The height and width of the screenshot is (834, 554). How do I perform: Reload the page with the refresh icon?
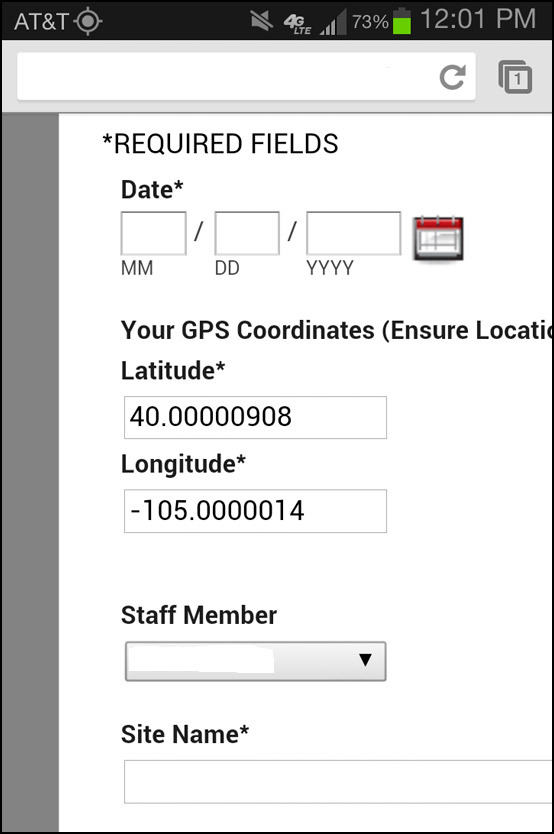tap(452, 77)
